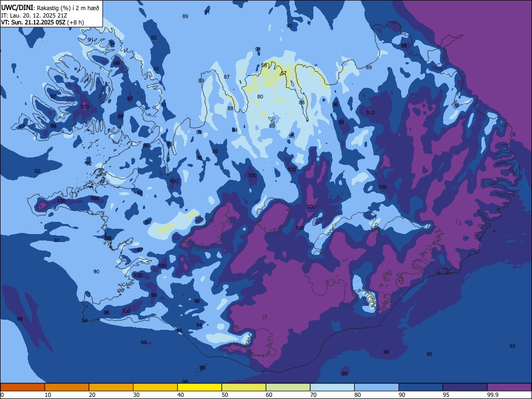The width and height of the screenshot is (532, 399).
Task: Click the 'Rakastig (%) í 2 m hæð' label
Action: (68, 8)
